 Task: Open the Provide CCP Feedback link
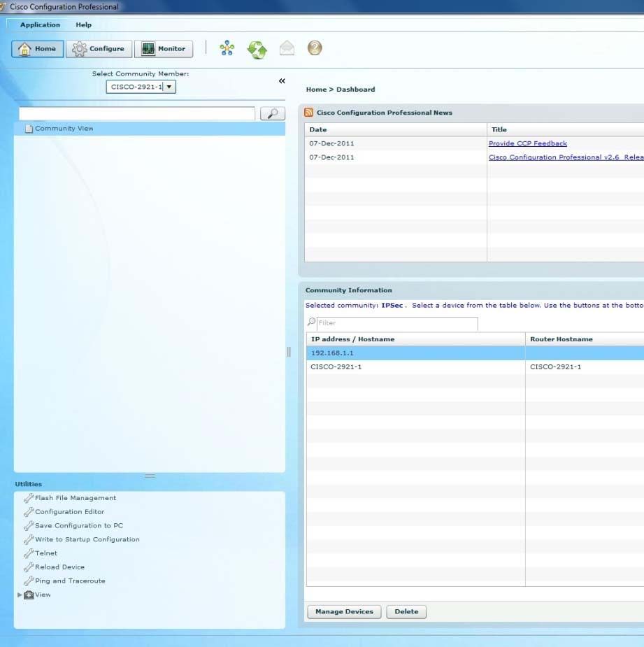(528, 143)
